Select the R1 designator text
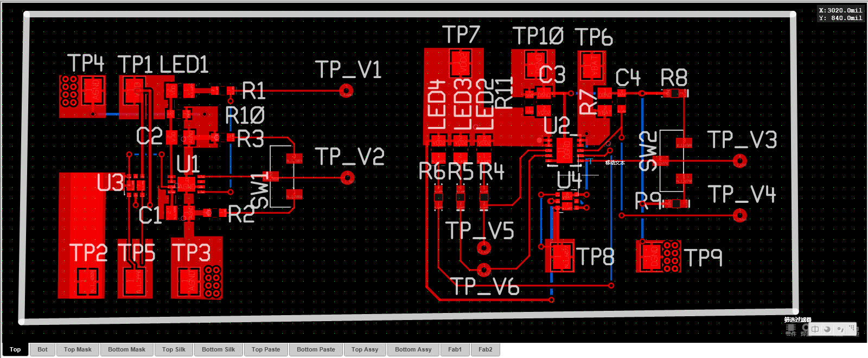 coord(254,91)
